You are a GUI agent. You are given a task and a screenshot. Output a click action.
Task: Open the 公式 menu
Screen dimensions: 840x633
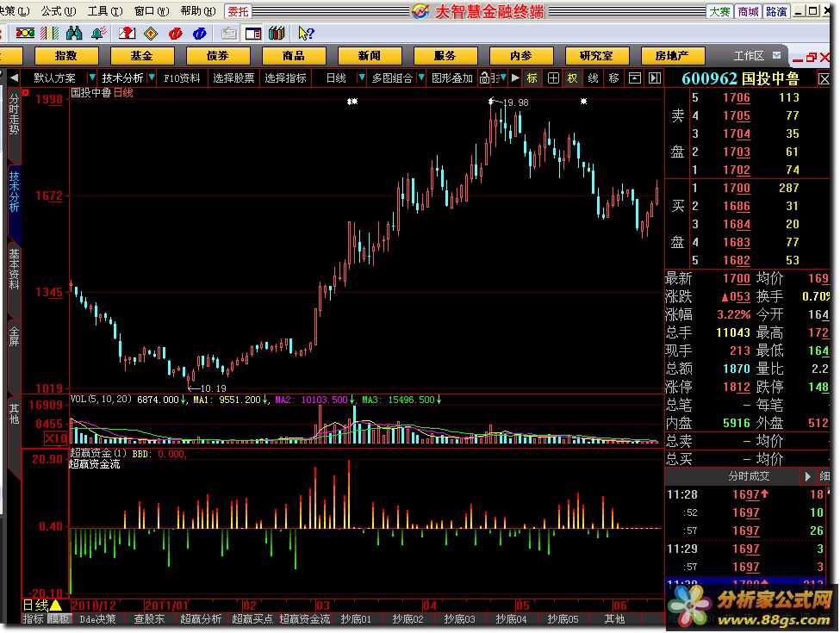[x=59, y=10]
